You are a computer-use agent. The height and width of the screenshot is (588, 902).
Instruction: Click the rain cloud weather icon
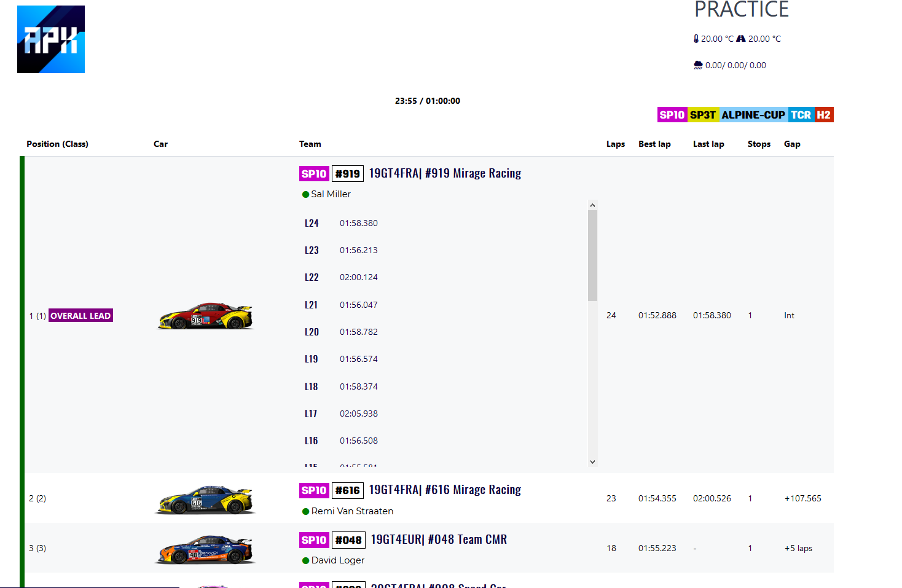click(698, 65)
